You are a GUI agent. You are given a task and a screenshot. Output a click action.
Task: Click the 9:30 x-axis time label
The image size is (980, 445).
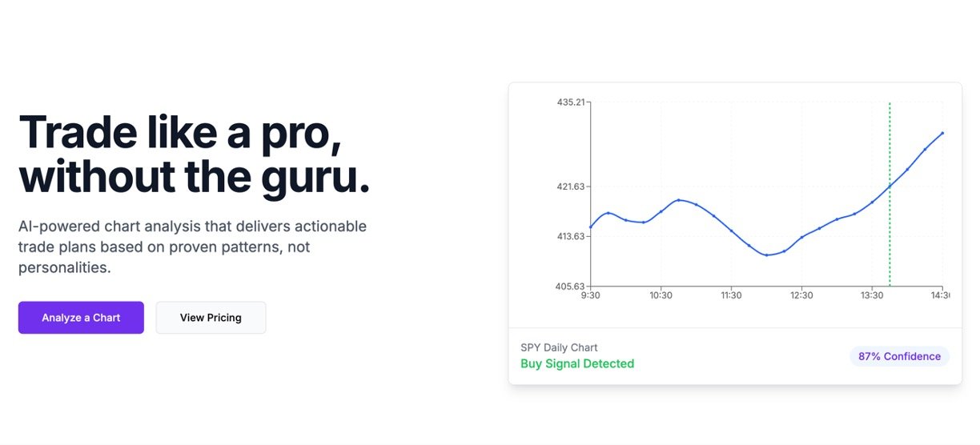point(590,295)
